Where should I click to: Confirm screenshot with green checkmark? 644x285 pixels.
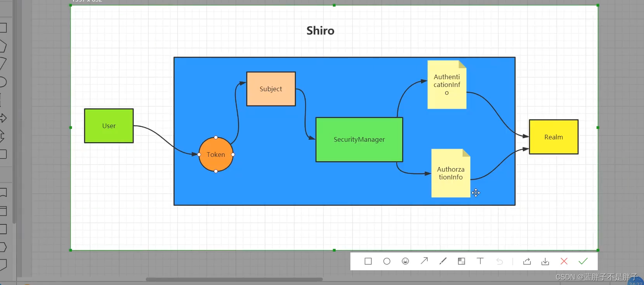click(x=583, y=261)
